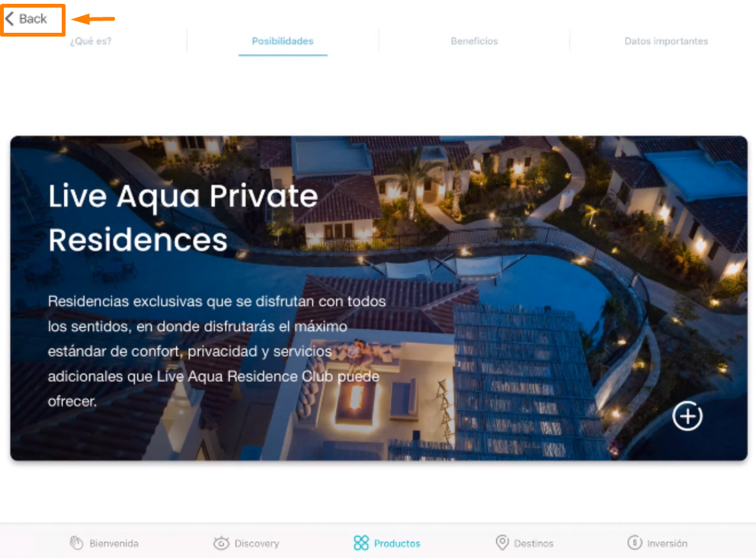This screenshot has width=756, height=558.
Task: Tap the Productos four-circles icon
Action: (361, 543)
